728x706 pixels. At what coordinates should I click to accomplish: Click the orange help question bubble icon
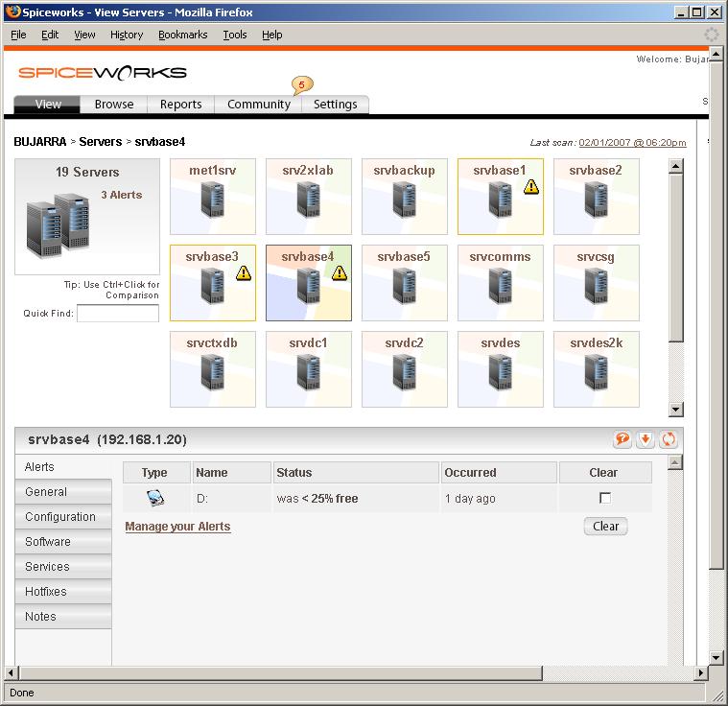coord(622,439)
